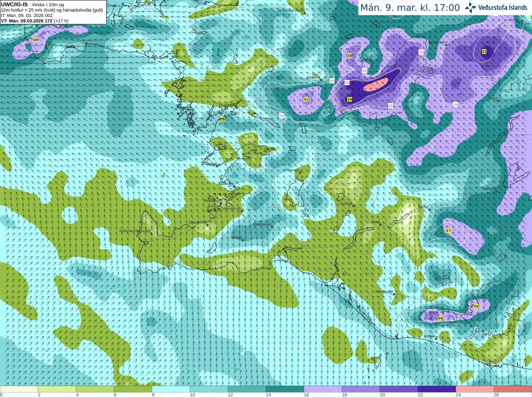Select the legend swatch above 26 m/s
Image resolution: width=532 pixels, height=398 pixels.
point(513,389)
